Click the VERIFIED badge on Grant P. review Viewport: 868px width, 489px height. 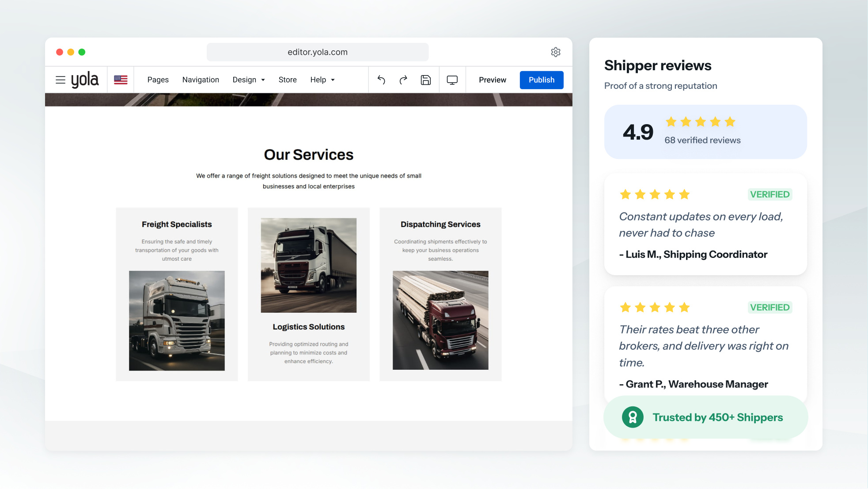point(770,307)
